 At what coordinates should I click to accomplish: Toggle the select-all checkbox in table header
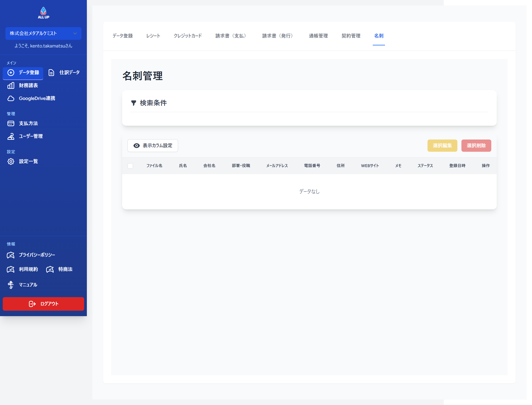[130, 166]
